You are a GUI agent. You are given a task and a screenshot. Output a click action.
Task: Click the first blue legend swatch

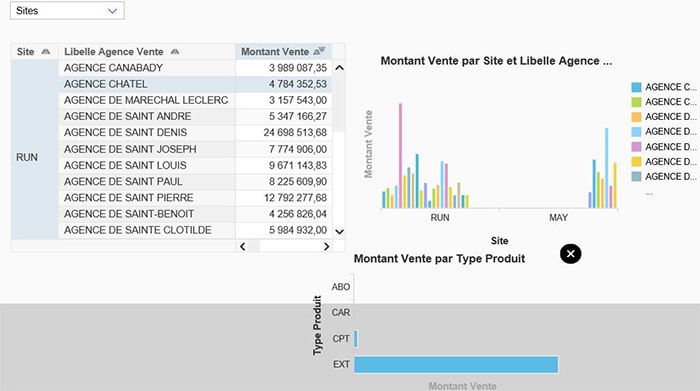(x=636, y=87)
